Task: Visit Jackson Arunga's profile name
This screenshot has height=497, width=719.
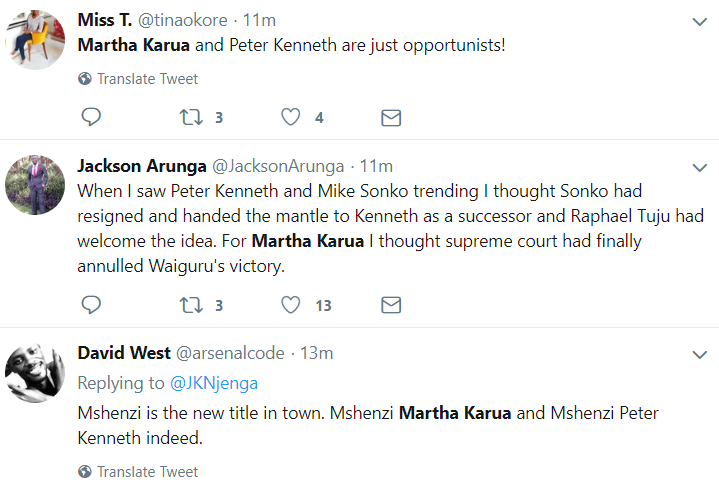Action: point(140,165)
